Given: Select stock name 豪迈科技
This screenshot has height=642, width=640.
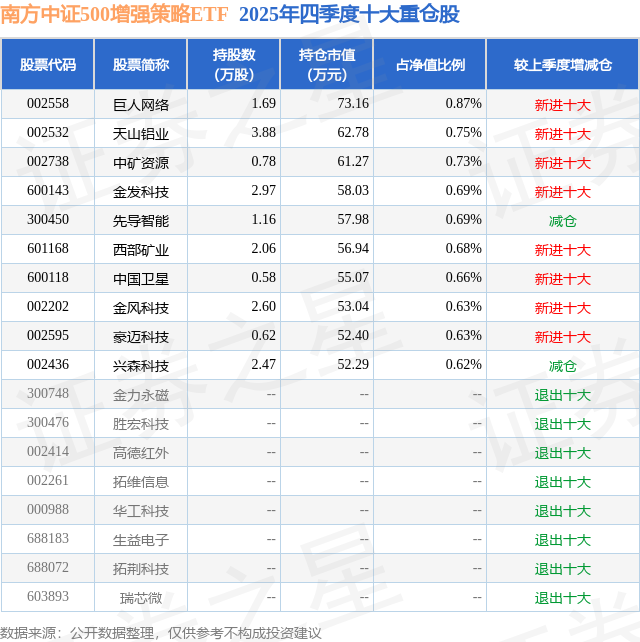Looking at the screenshot, I should point(141,337).
